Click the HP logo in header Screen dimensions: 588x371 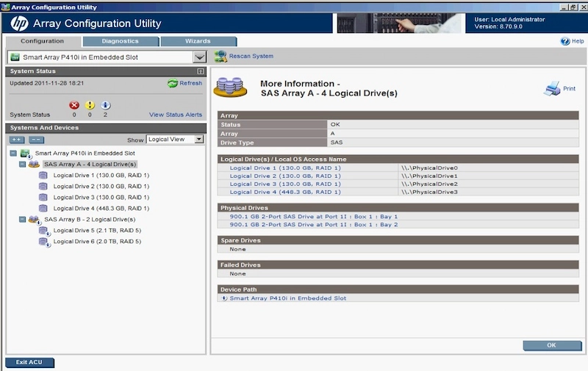click(x=20, y=24)
